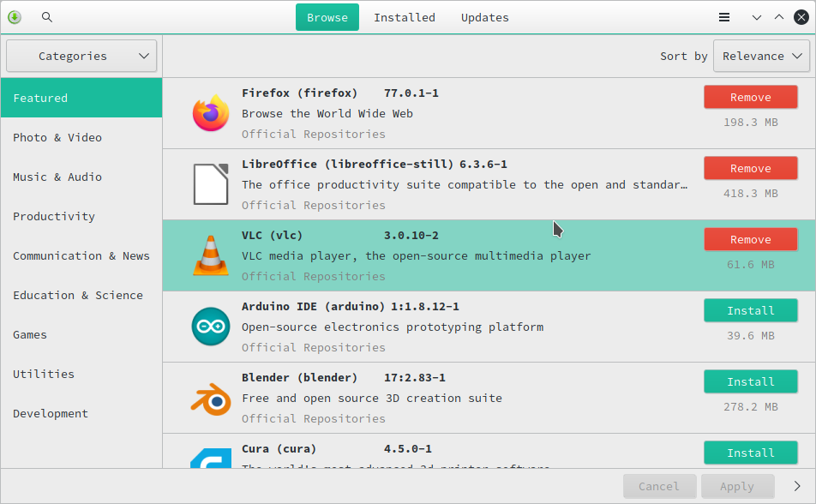Click the '418.3 MB' size label

(x=751, y=194)
